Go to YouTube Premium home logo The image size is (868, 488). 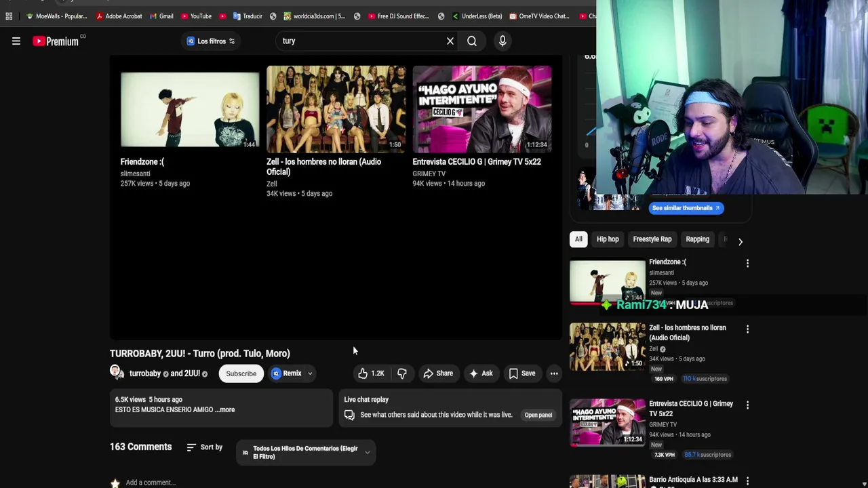[x=56, y=41]
